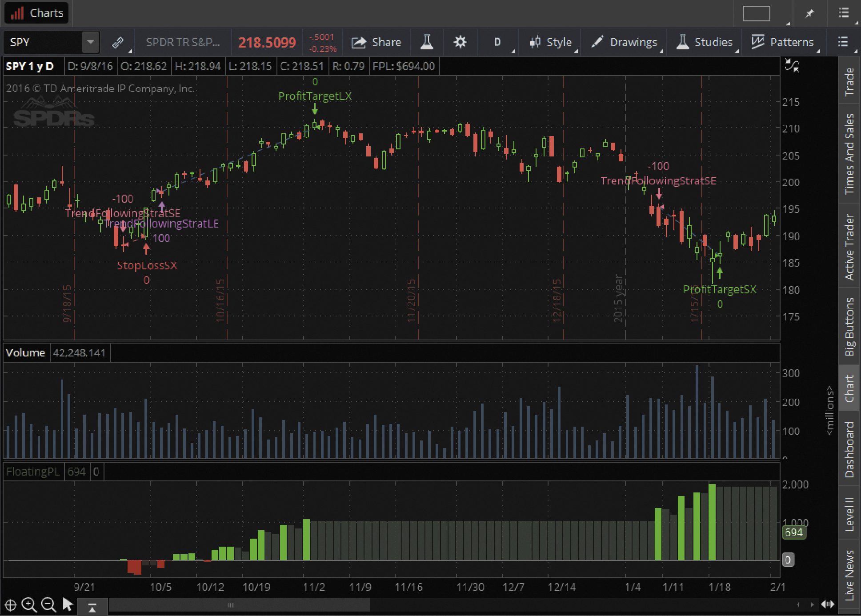Screen dimensions: 861x616
Task: Click the StopLossSX strategy label
Action: [x=147, y=266]
